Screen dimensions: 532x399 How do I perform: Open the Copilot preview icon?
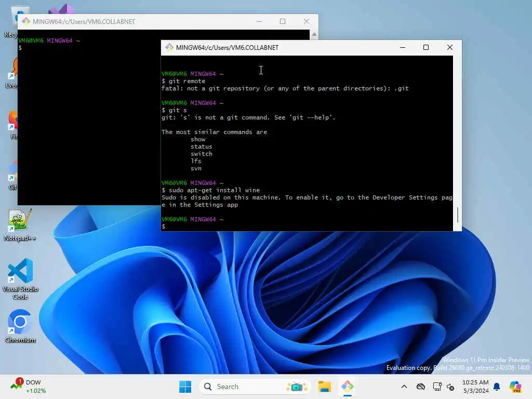click(515, 387)
